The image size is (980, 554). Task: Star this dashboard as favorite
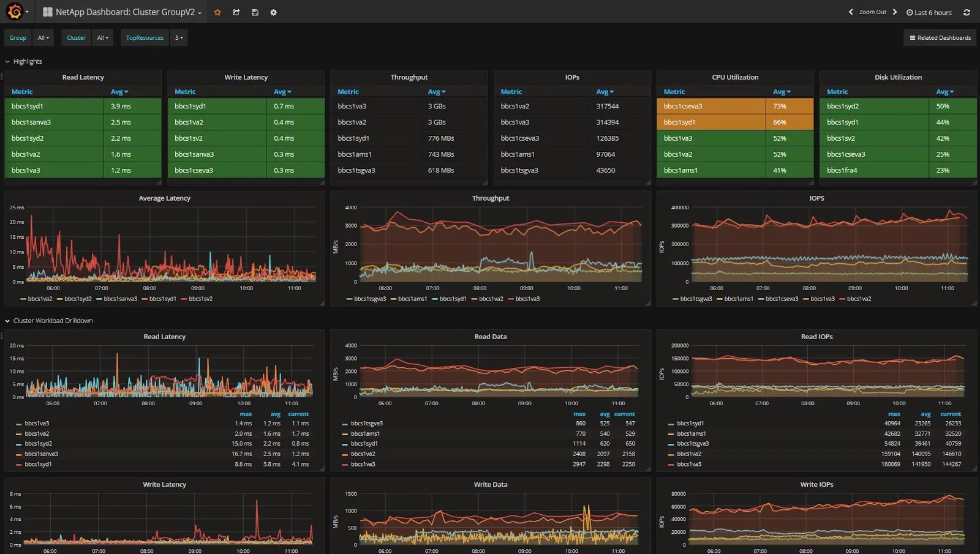pyautogui.click(x=217, y=12)
